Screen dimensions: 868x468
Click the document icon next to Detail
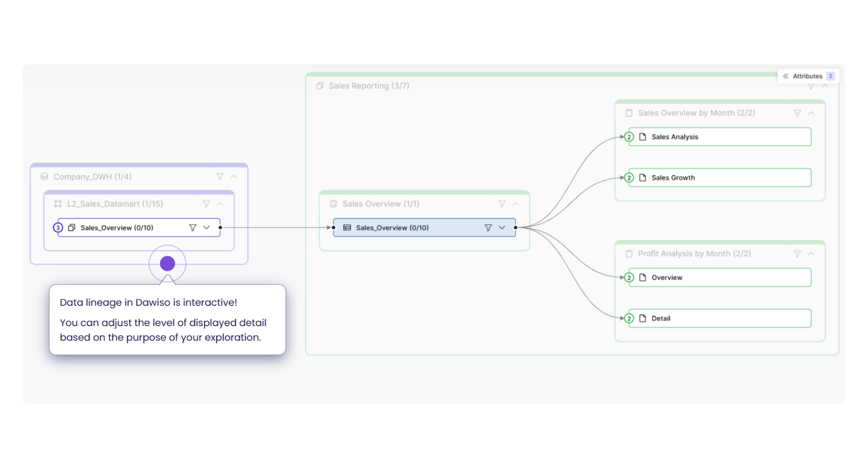643,318
